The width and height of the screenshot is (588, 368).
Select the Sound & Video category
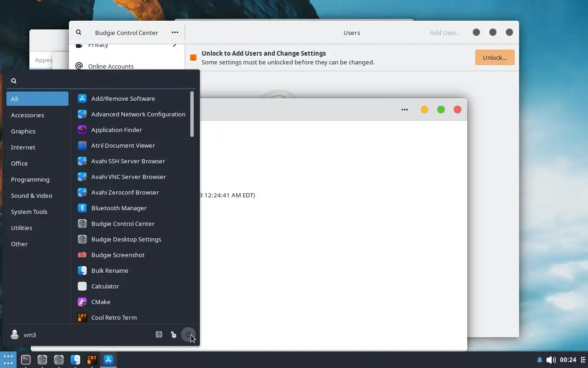point(37,195)
